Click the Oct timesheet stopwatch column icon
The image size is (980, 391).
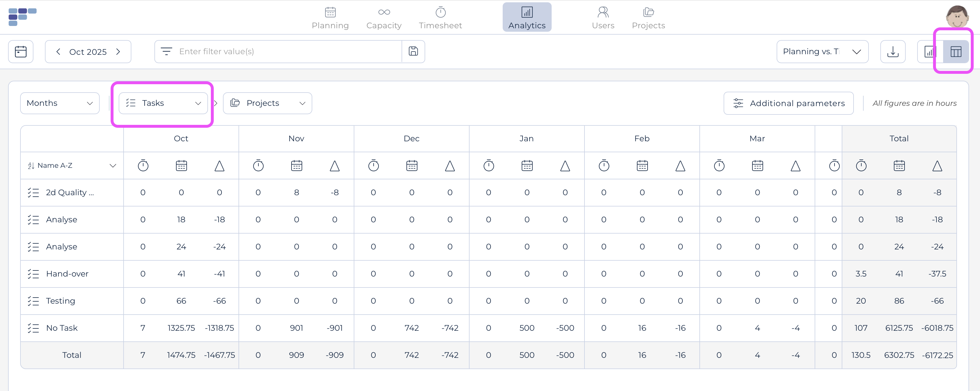(x=143, y=166)
